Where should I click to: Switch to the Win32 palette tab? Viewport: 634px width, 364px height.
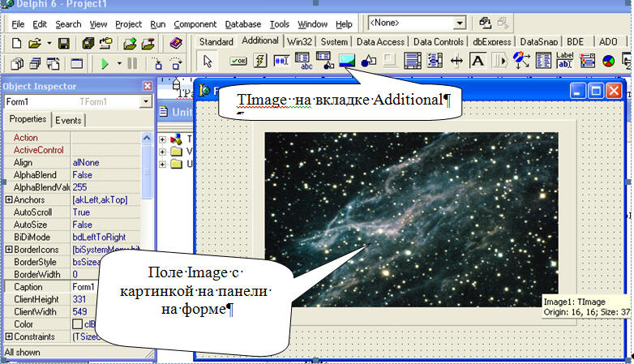coord(300,41)
